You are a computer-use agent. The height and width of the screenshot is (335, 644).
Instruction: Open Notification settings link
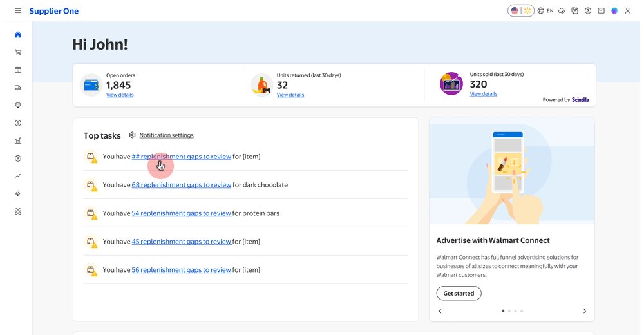pyautogui.click(x=166, y=135)
